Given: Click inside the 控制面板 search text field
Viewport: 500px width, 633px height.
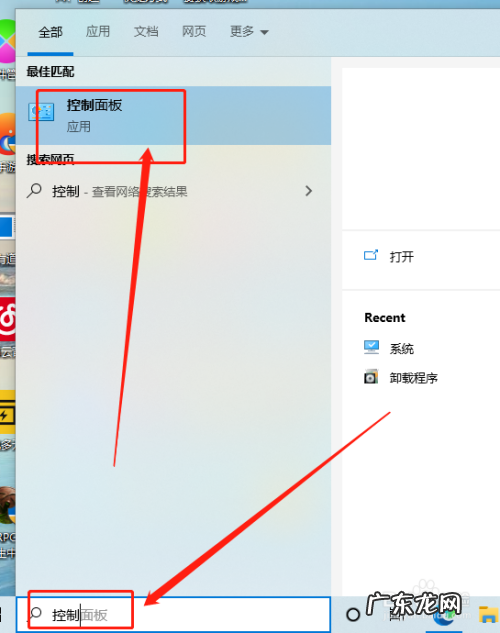Looking at the screenshot, I should [x=174, y=614].
